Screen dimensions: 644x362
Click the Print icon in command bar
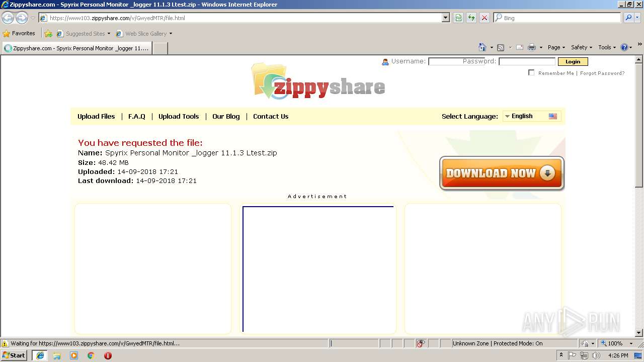point(531,47)
